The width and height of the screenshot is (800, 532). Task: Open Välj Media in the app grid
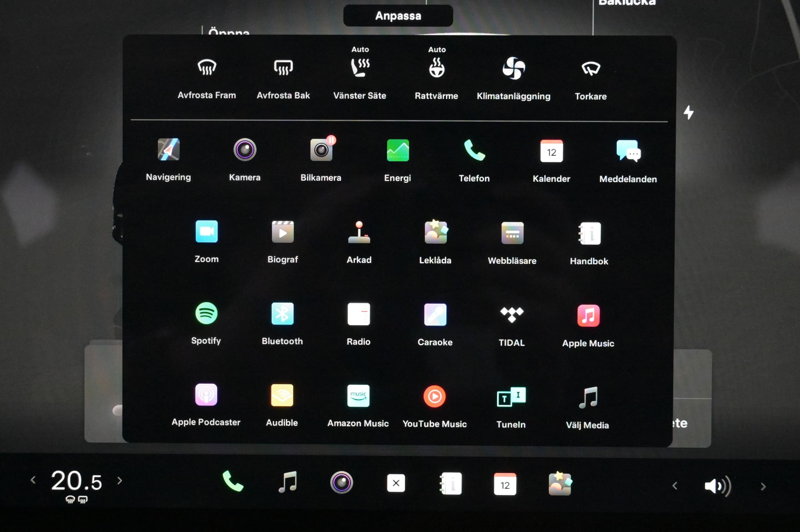point(588,397)
